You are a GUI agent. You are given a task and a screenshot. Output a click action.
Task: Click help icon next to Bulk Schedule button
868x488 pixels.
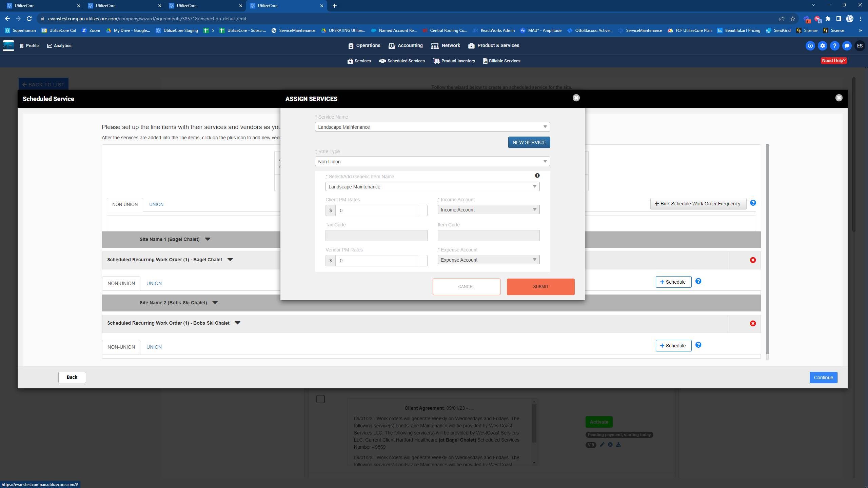coord(753,203)
